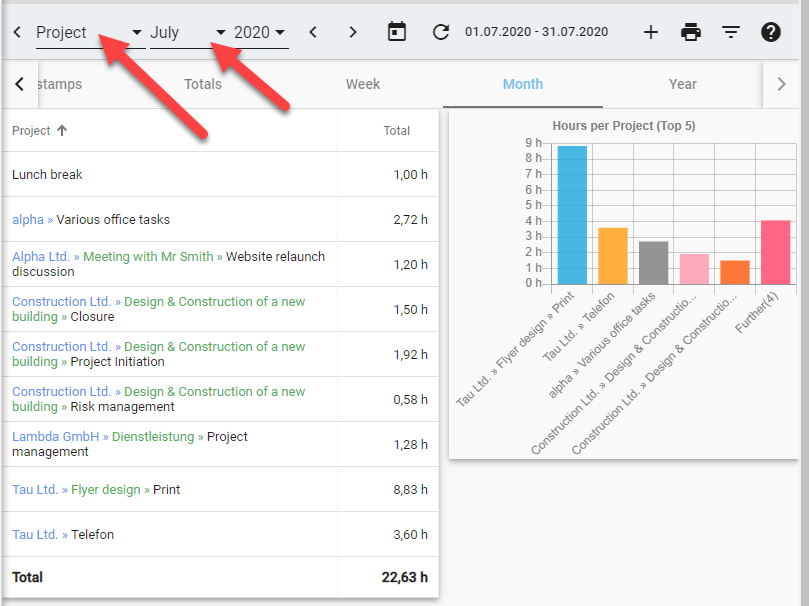Go to previous month using left chevron
This screenshot has width=809, height=606.
[x=313, y=33]
